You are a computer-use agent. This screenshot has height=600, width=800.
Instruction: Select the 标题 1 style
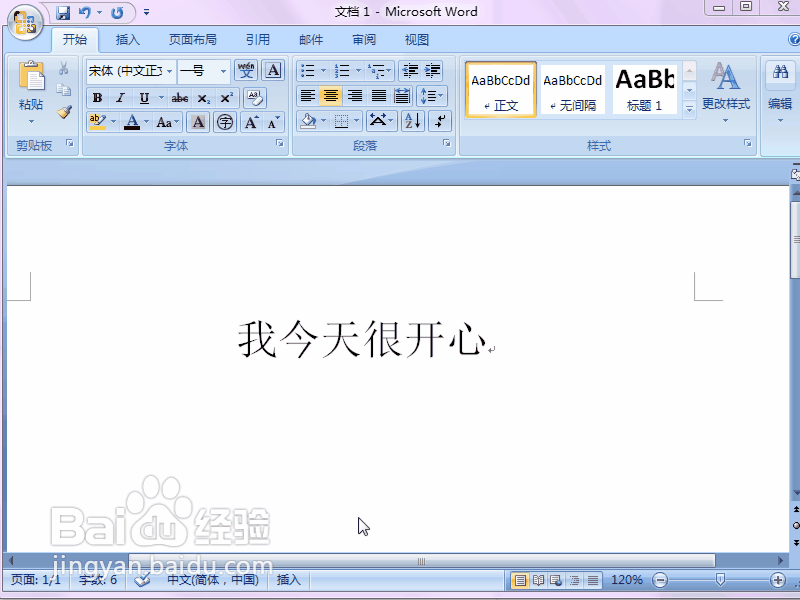coord(644,89)
